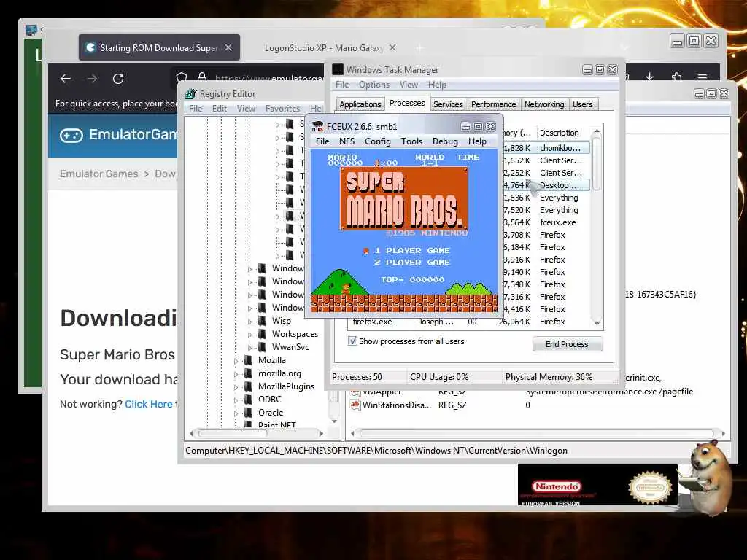Click the End Process button
747x560 pixels.
567,344
